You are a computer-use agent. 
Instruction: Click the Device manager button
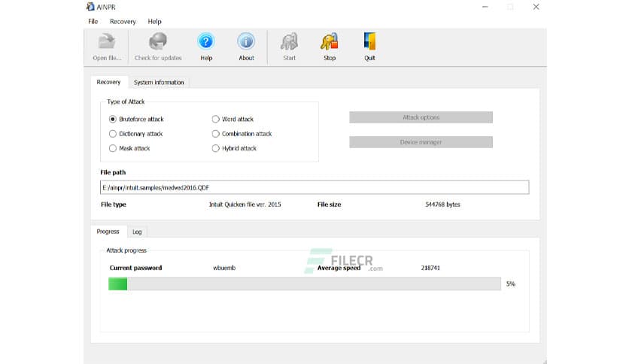[x=421, y=142]
